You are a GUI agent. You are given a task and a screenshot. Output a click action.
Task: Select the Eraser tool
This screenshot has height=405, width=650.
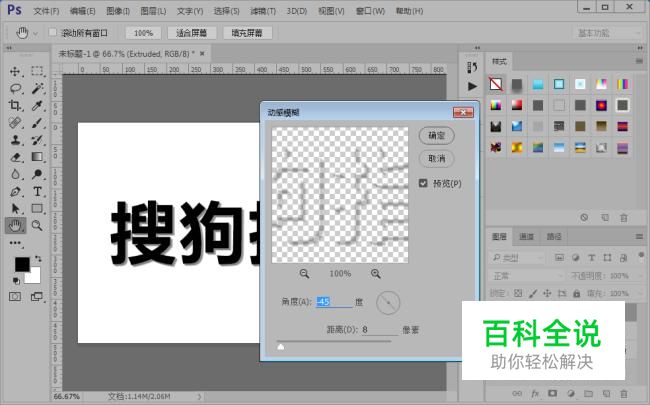tap(15, 157)
